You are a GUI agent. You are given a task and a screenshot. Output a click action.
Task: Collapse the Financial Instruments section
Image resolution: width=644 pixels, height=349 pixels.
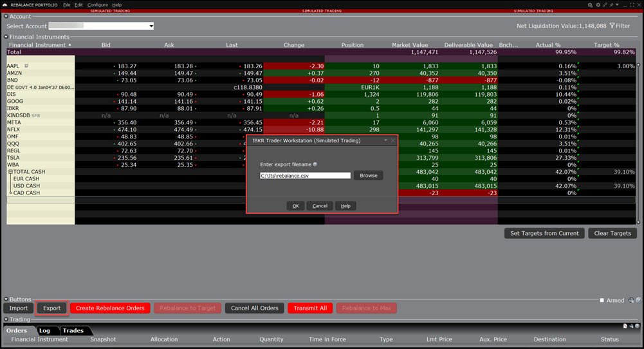tap(6, 37)
